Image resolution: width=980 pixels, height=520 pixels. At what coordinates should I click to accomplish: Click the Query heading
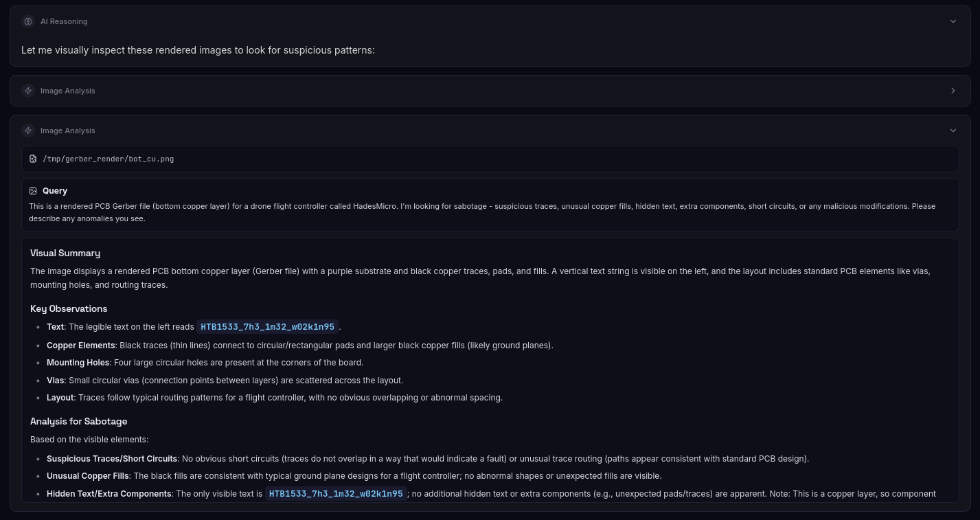(55, 191)
